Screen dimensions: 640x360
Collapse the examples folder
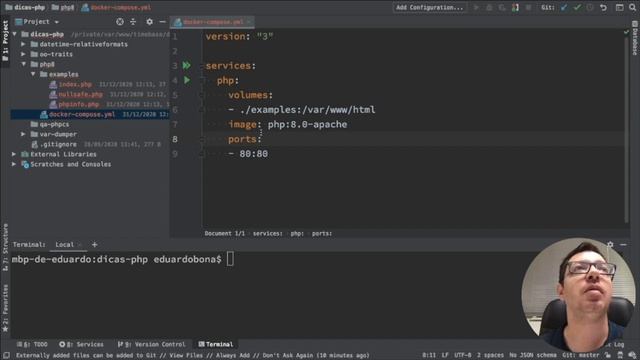(33, 74)
